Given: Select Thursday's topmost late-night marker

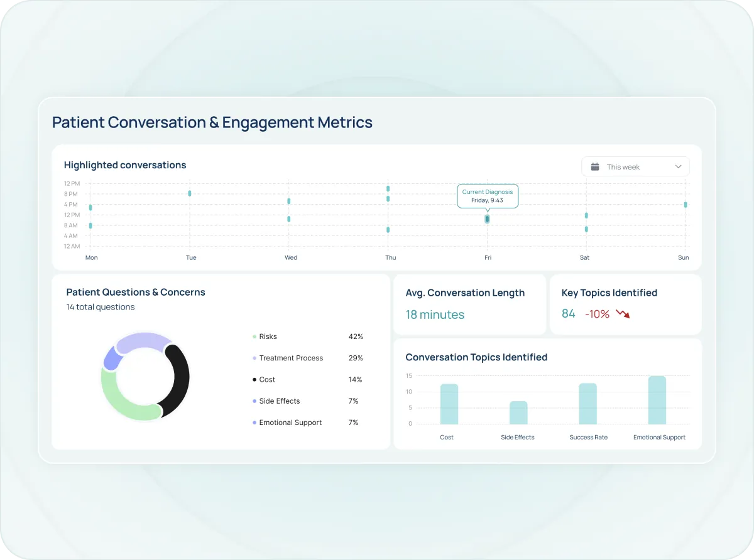Looking at the screenshot, I should (388, 188).
